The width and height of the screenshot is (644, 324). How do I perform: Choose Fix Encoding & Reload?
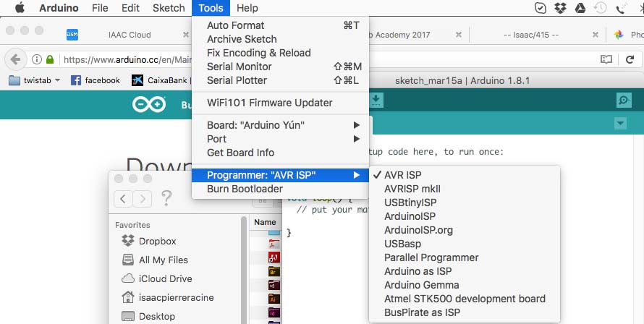click(x=281, y=53)
